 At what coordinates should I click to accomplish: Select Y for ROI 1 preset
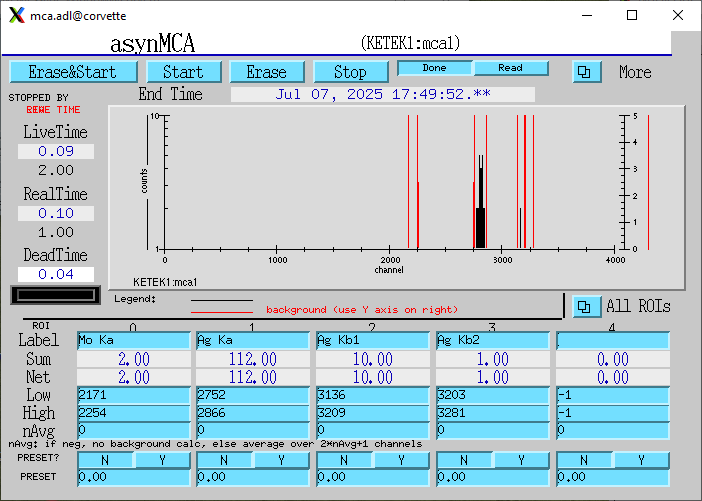pos(281,460)
